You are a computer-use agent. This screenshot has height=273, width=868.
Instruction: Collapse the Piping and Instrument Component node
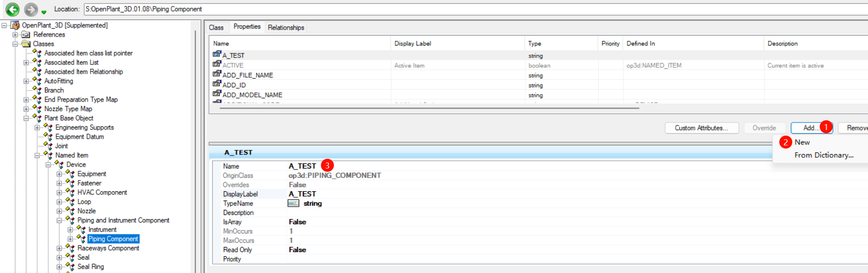click(59, 220)
